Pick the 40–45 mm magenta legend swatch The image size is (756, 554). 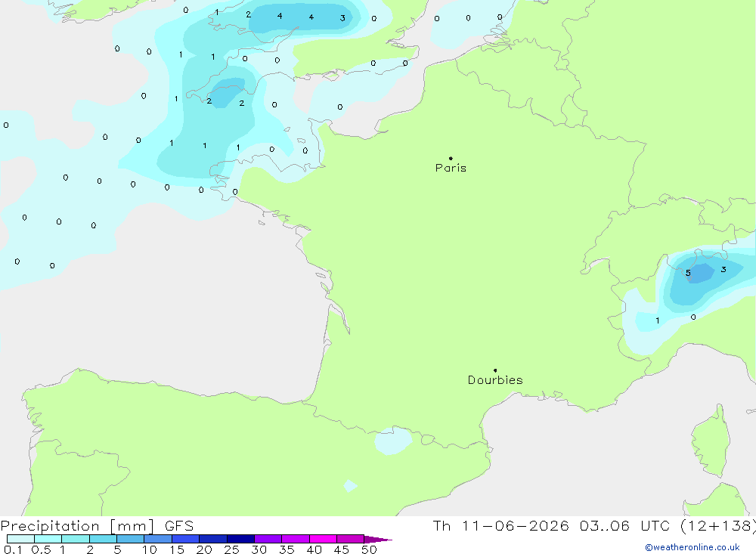point(323,539)
